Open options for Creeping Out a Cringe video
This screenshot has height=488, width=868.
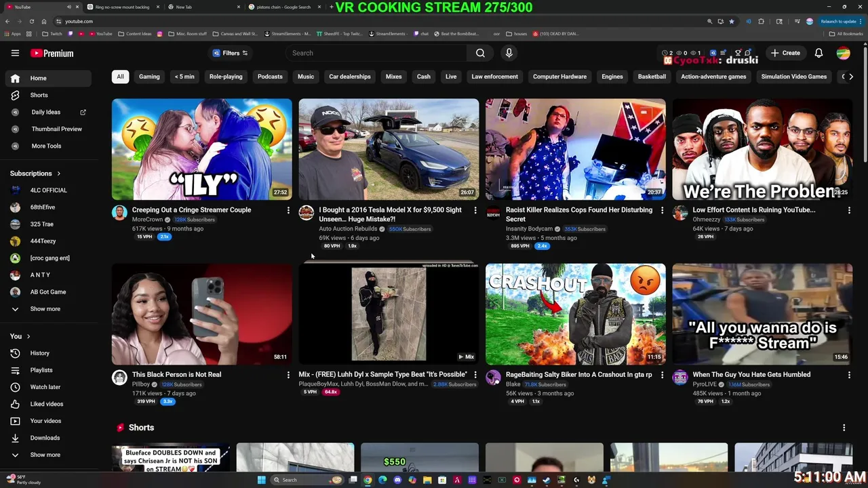pos(288,210)
